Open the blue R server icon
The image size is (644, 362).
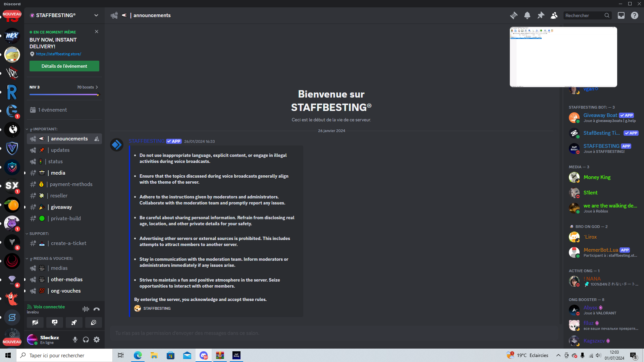pyautogui.click(x=12, y=92)
